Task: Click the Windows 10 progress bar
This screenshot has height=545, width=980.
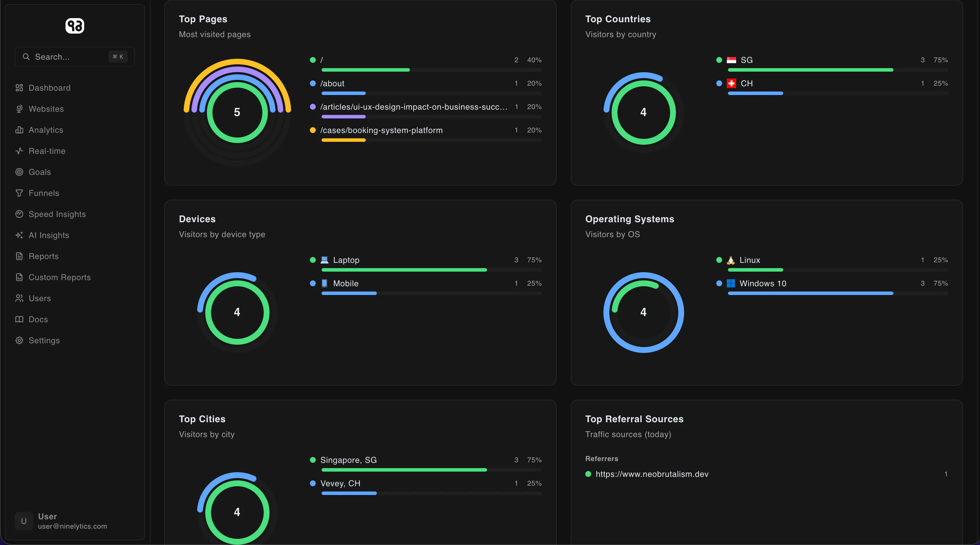Action: 838,294
